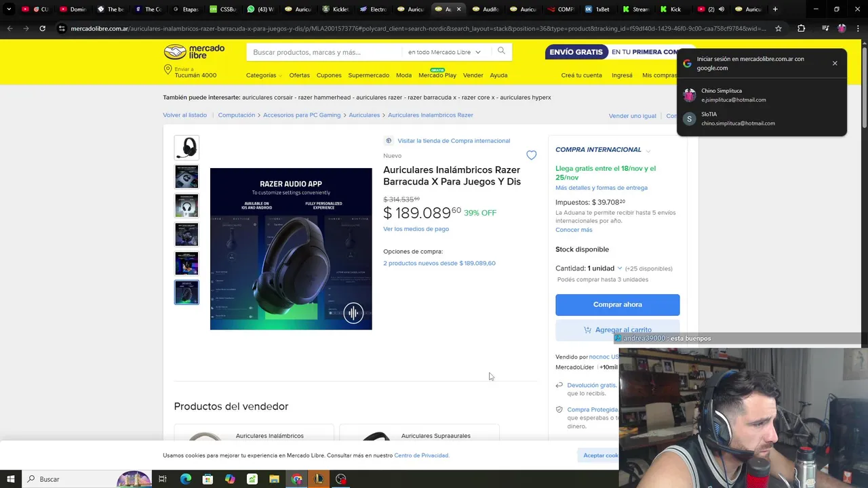Viewport: 868px width, 488px height.
Task: Select first headset thumbnail
Action: coord(186,147)
